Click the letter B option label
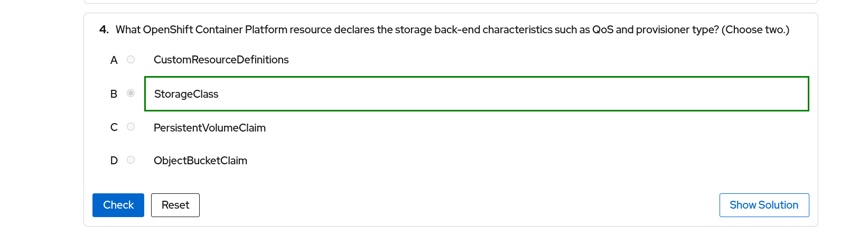The height and width of the screenshot is (234, 868). pyautogui.click(x=114, y=94)
